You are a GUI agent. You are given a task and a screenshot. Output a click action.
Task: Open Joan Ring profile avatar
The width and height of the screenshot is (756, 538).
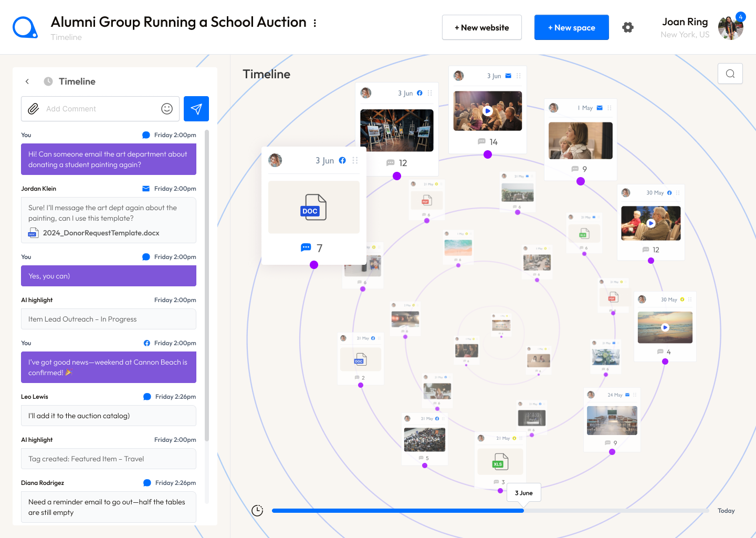click(730, 28)
